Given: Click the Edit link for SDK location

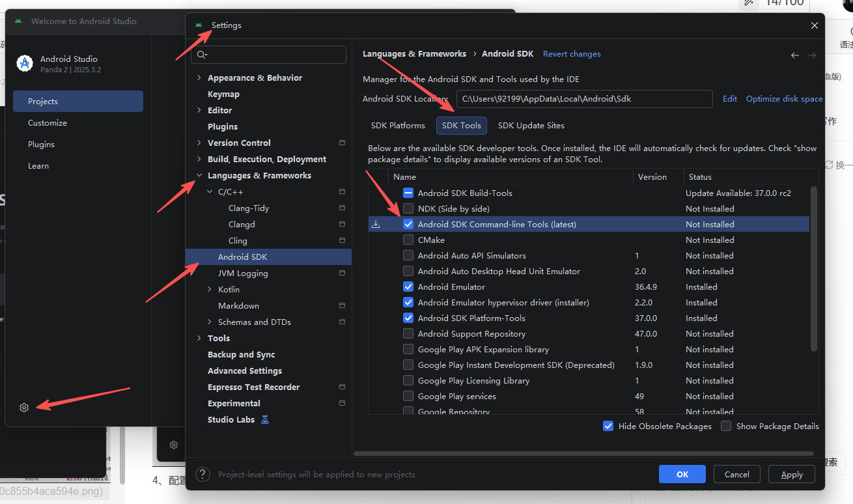Looking at the screenshot, I should tap(730, 99).
